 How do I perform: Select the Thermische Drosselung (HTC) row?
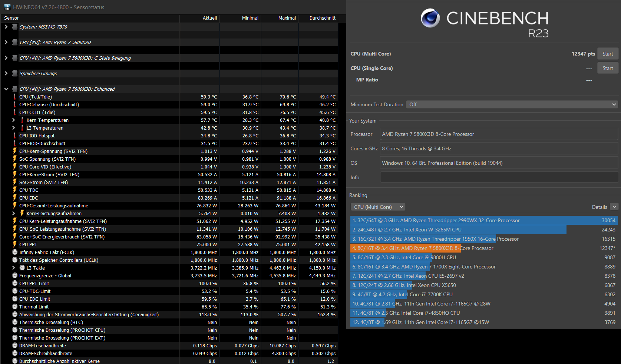tap(169, 322)
